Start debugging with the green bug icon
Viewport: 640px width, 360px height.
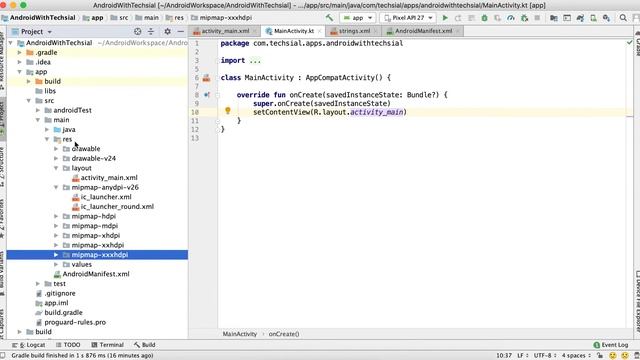pyautogui.click(x=484, y=18)
